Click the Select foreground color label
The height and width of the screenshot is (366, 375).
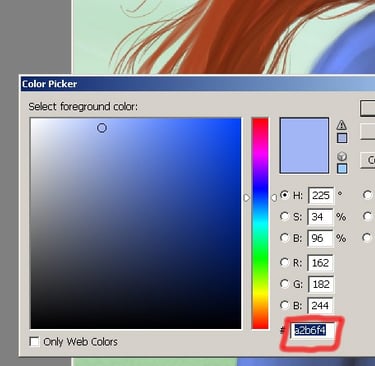coord(83,107)
